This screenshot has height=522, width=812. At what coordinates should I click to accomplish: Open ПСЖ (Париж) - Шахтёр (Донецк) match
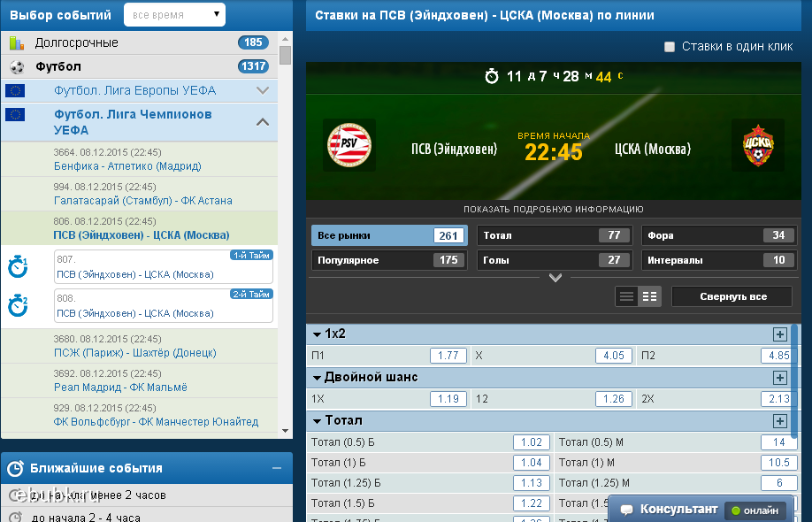134,353
